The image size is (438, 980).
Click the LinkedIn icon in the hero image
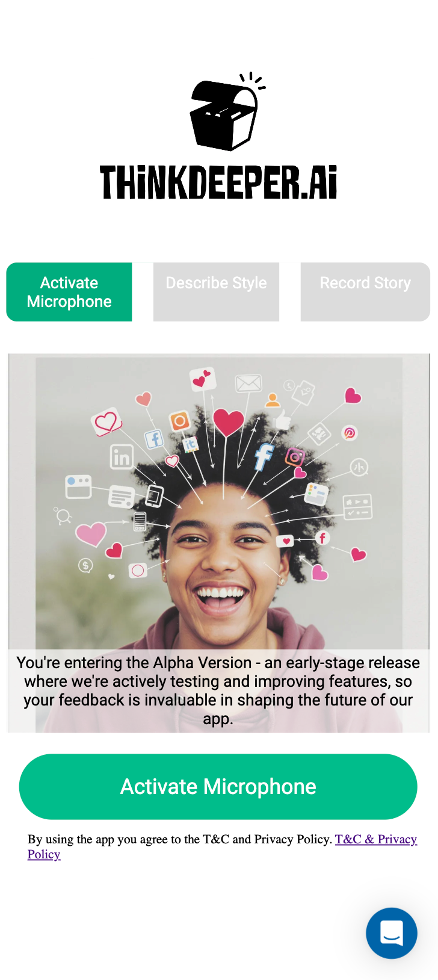(x=122, y=457)
